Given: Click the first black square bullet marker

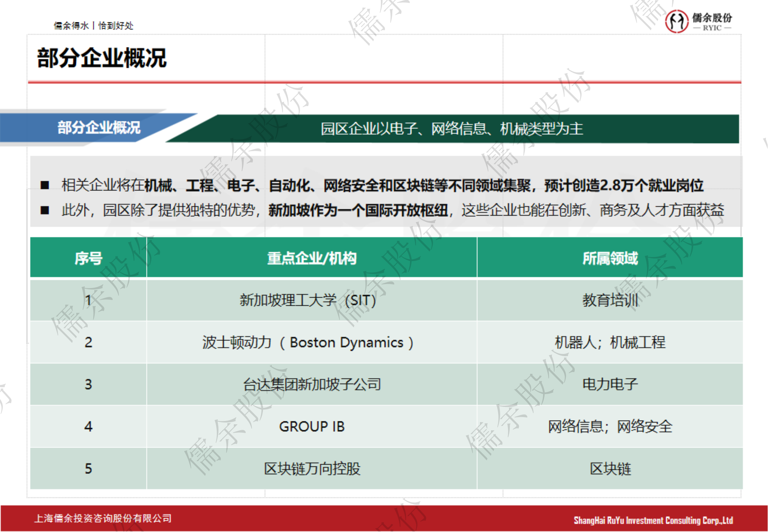Looking at the screenshot, I should point(45,185).
